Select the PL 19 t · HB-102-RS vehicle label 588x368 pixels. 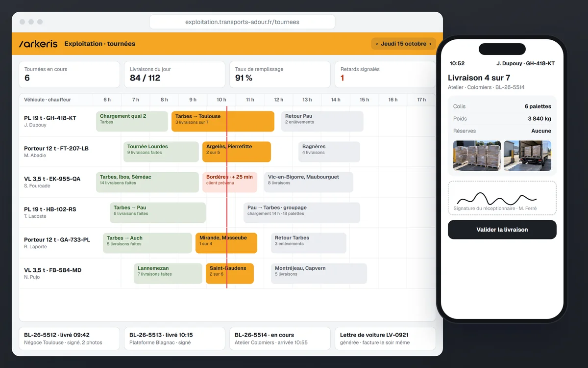click(50, 210)
